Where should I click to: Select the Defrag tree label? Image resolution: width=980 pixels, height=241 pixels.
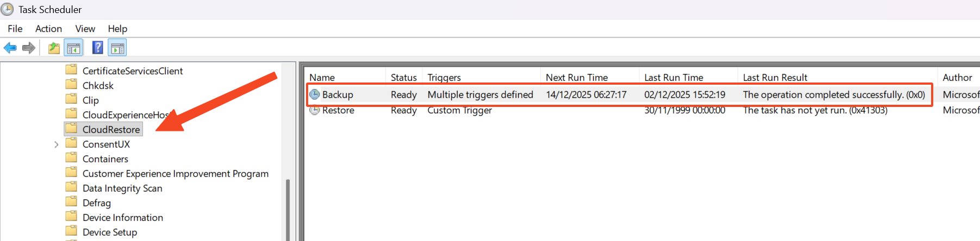(x=97, y=203)
